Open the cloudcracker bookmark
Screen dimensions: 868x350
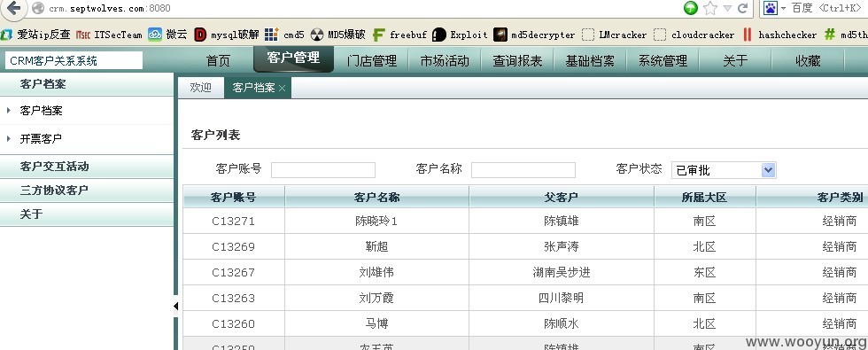pos(694,35)
